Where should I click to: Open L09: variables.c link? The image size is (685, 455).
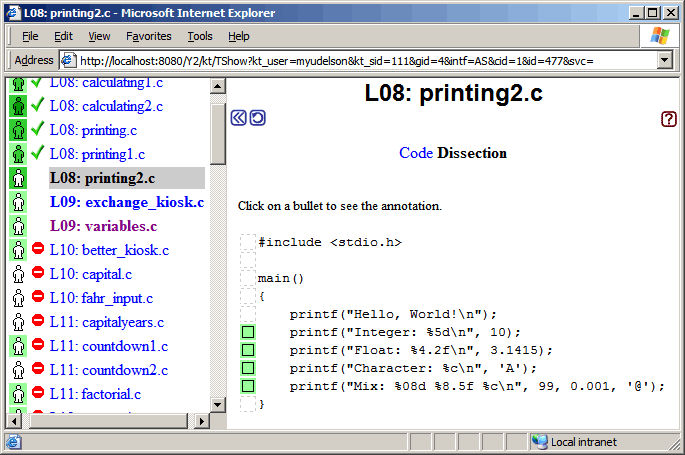point(103,226)
